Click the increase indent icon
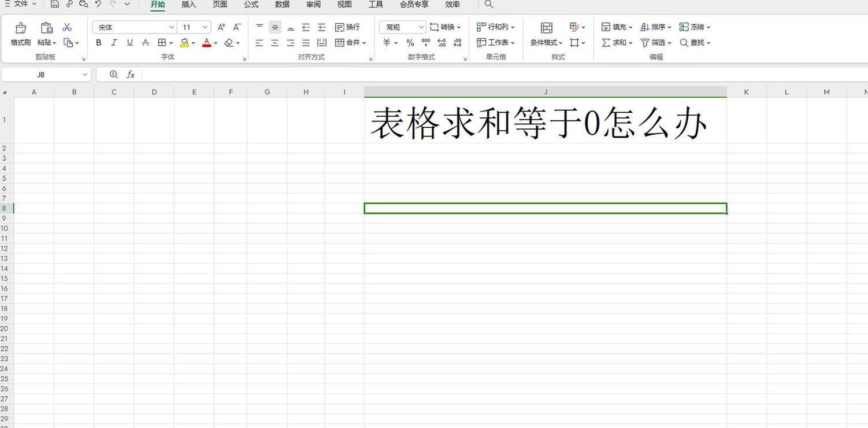This screenshot has height=428, width=868. 322,27
